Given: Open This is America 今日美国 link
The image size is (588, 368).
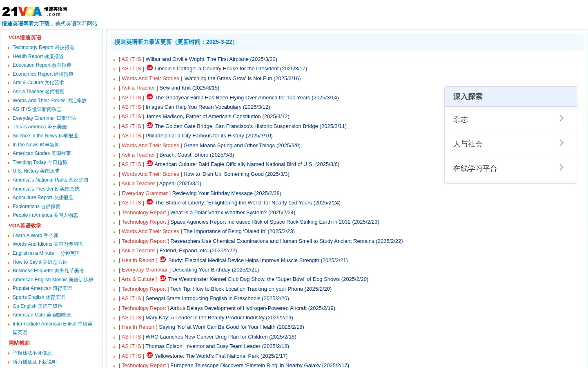Looking at the screenshot, I should point(40,127).
